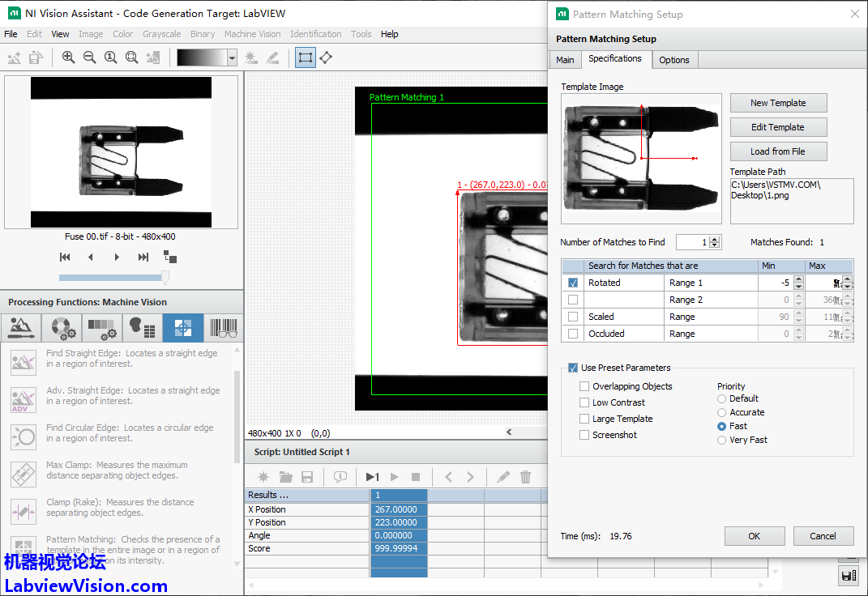
Task: Click the Zoom In magnifier tool
Action: tap(68, 57)
